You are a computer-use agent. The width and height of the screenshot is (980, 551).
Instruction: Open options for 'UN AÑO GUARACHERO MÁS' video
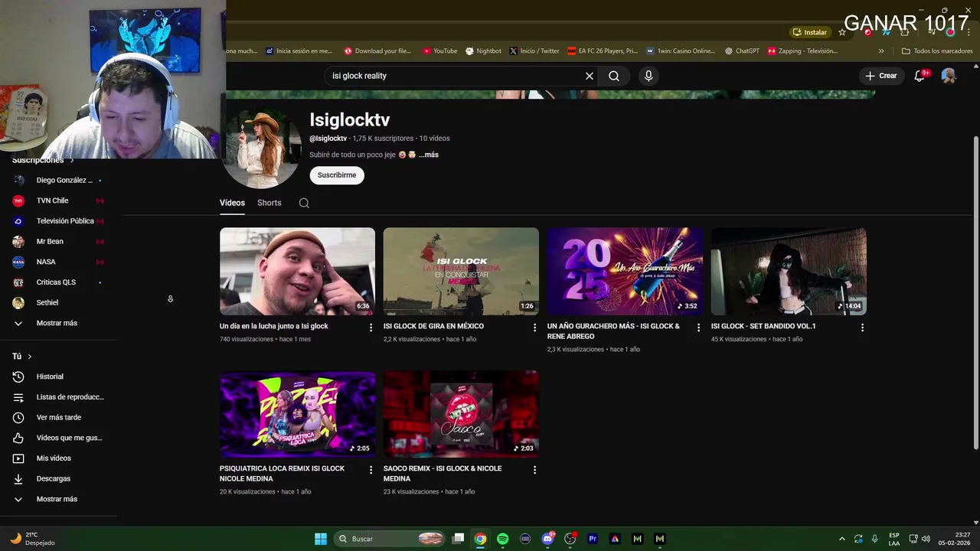698,328
